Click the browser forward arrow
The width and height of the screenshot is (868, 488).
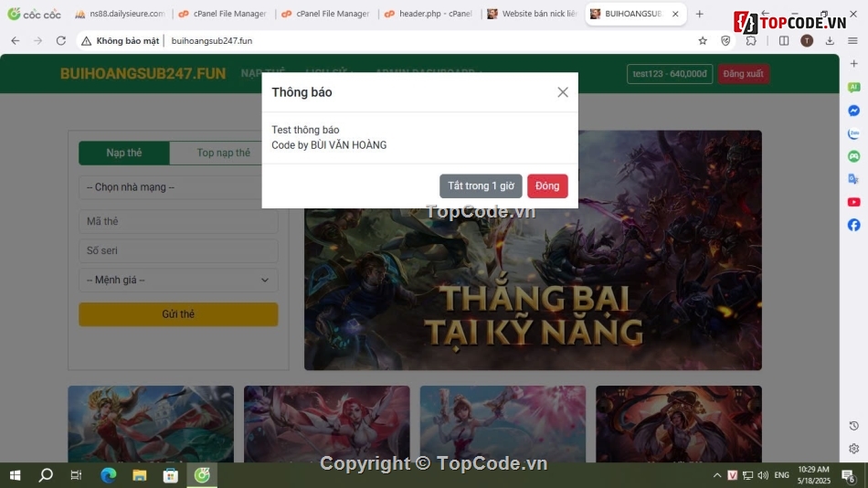click(x=37, y=40)
